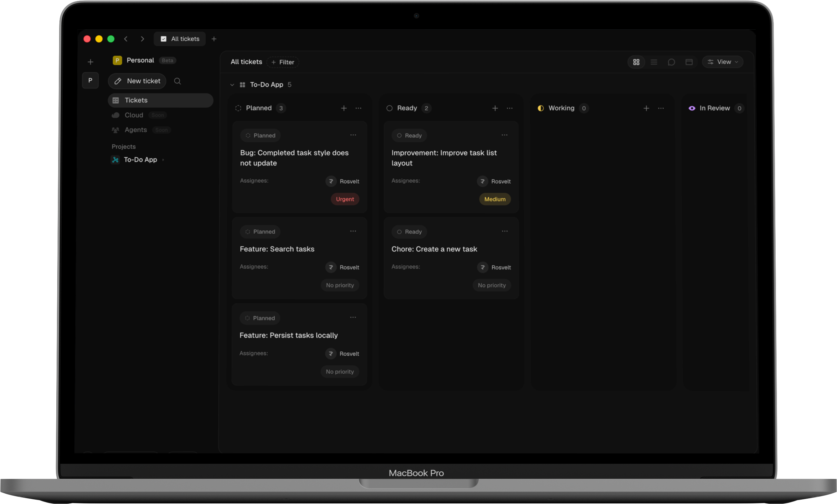Open the View options dropdown
837x504 pixels.
[x=722, y=62]
